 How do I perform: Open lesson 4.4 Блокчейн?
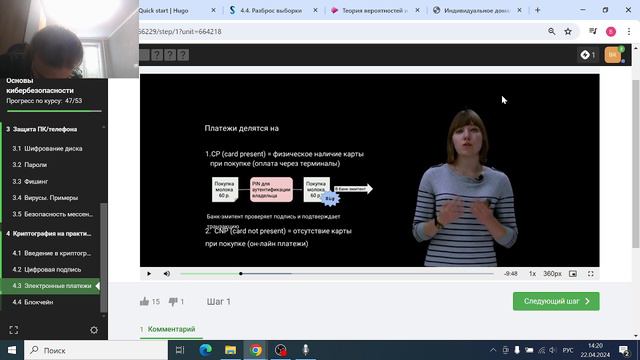tap(33, 302)
